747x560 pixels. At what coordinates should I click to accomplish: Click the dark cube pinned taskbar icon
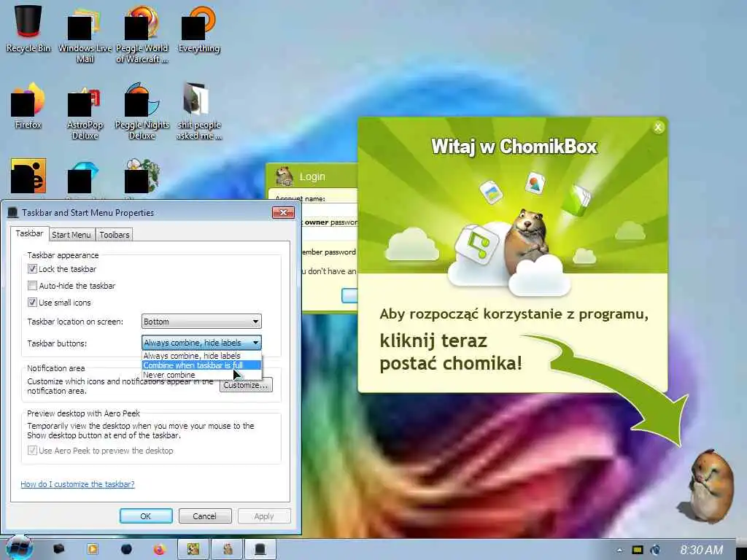[58, 549]
